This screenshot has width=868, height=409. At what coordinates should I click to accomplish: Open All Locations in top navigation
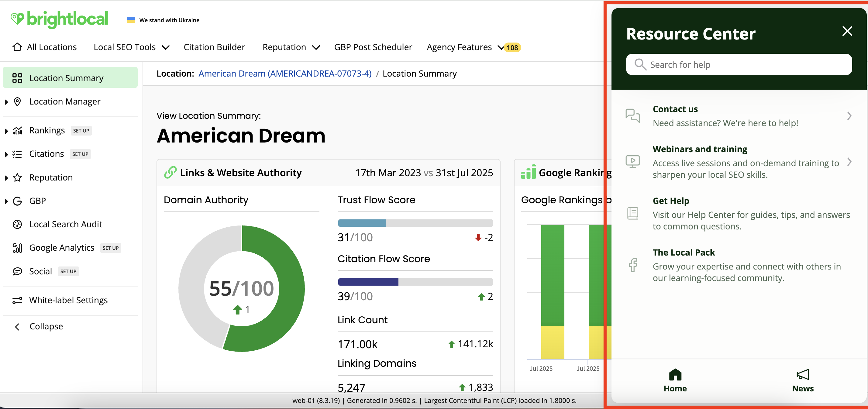[44, 47]
